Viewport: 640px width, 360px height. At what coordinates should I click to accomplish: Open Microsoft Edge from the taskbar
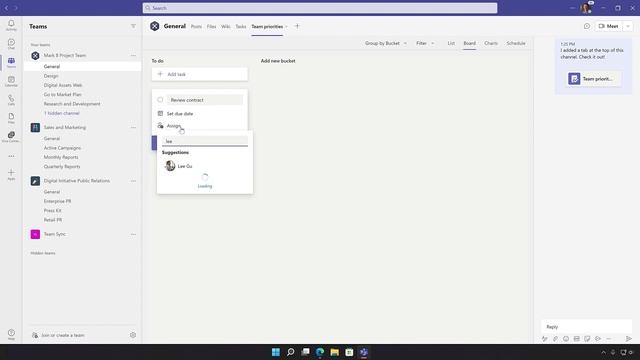pyautogui.click(x=320, y=352)
